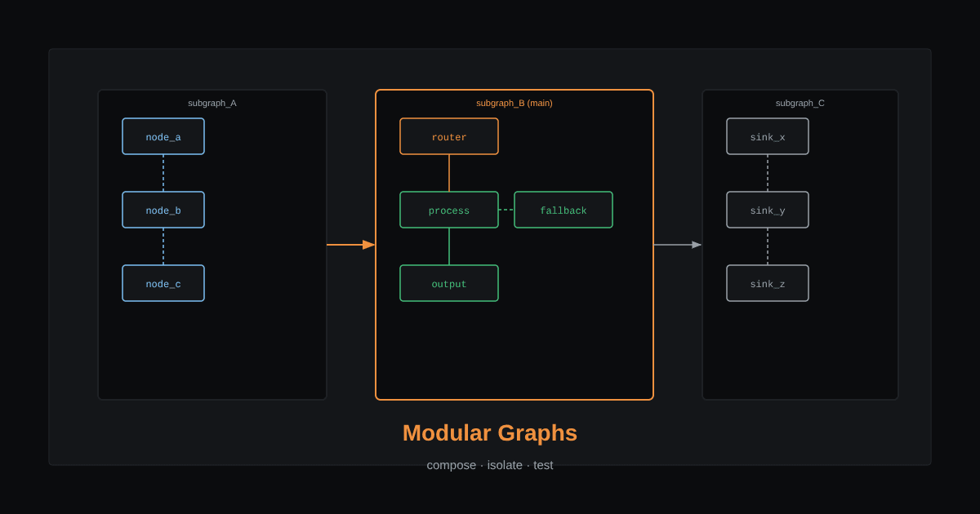Click the subgraph_B (main) label
Viewport: 980px width, 514px height.
click(514, 103)
